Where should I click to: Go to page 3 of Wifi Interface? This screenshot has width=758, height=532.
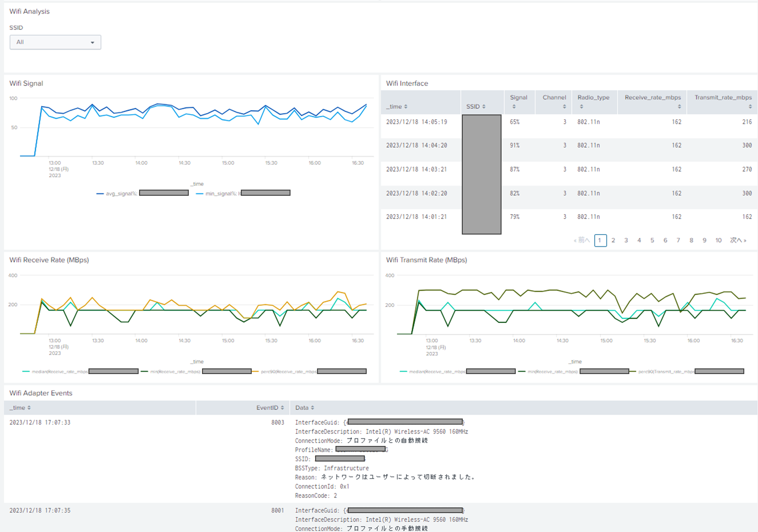tap(626, 240)
